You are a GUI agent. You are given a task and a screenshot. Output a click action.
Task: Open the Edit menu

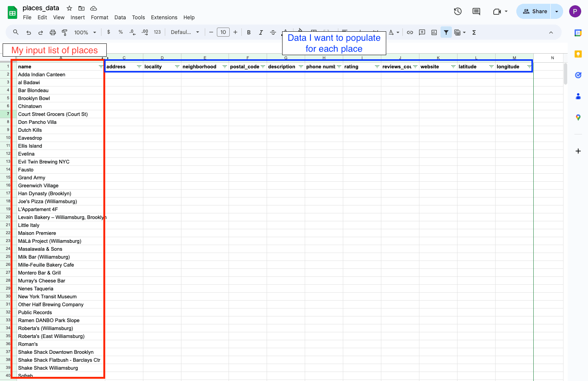tap(42, 17)
